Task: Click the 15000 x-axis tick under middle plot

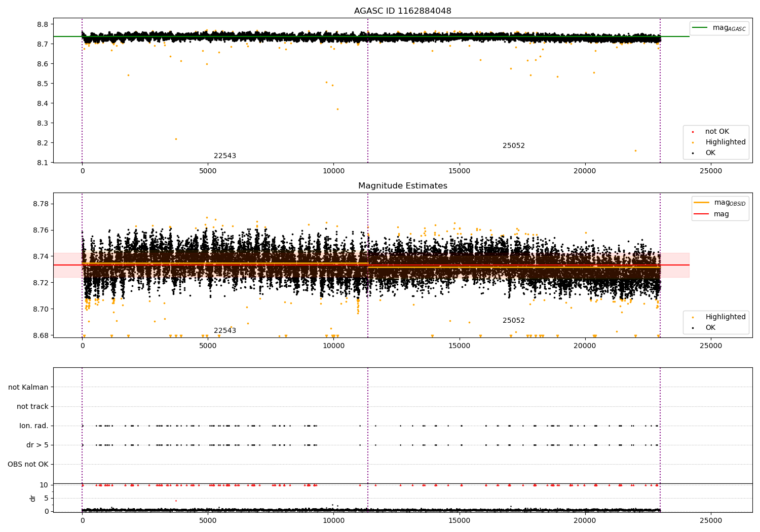Action: [x=459, y=346]
